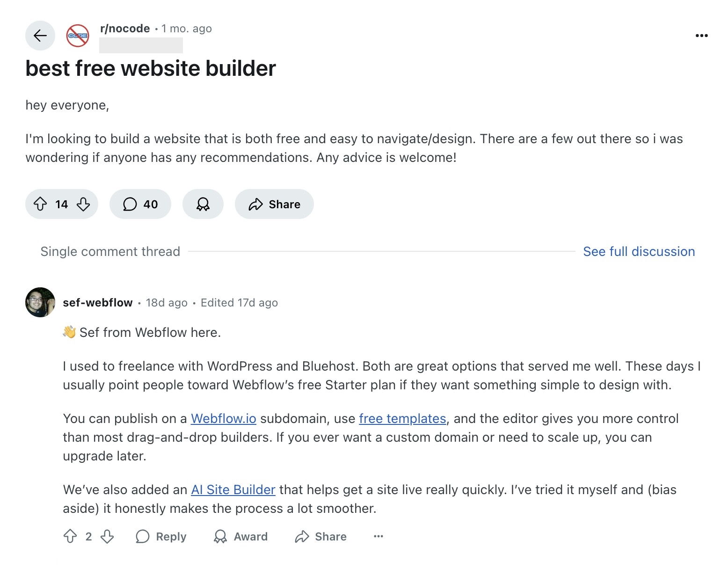Follow the Webflow.io link
The image size is (728, 569).
(x=223, y=418)
